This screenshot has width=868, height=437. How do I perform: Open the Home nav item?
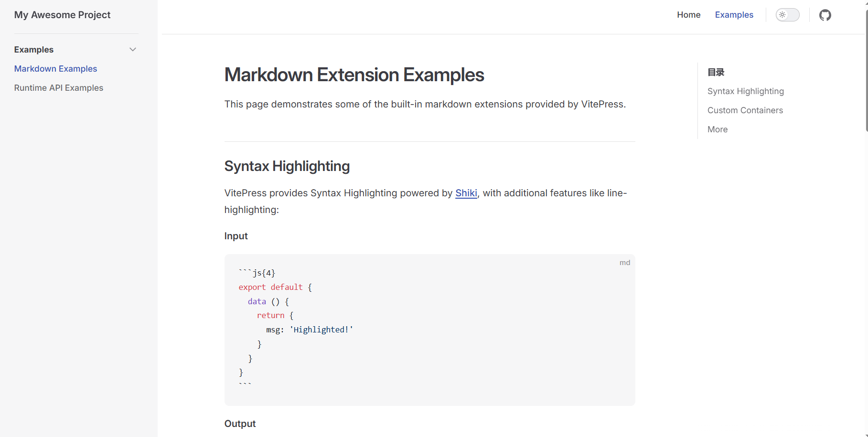tap(688, 15)
